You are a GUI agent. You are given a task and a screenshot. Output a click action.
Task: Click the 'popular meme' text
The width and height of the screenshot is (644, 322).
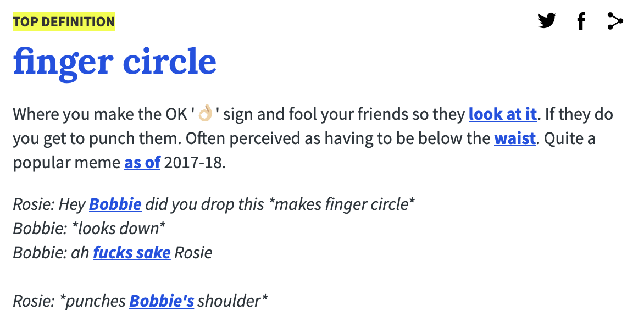(x=66, y=163)
